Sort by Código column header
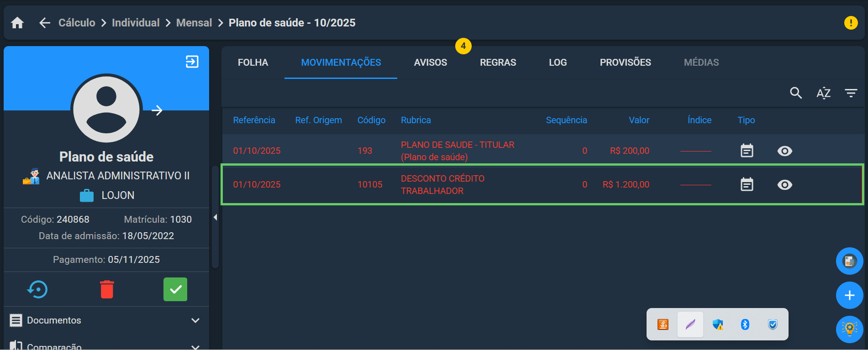 tap(371, 120)
